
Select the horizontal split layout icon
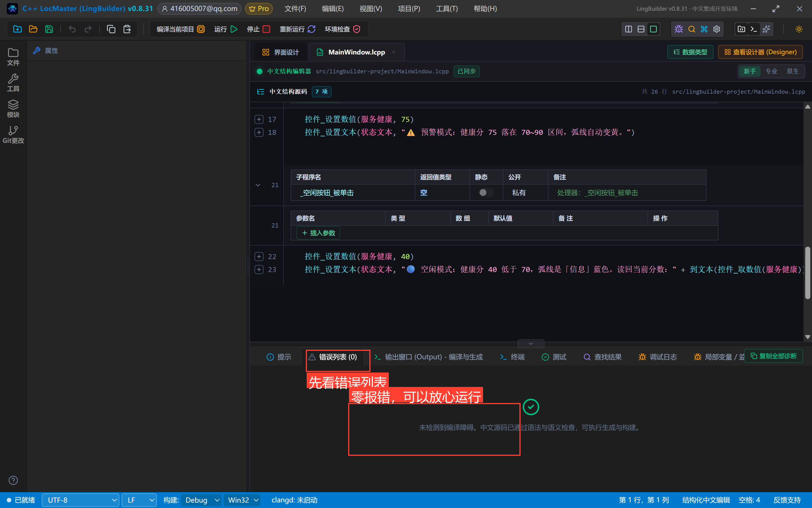click(641, 29)
